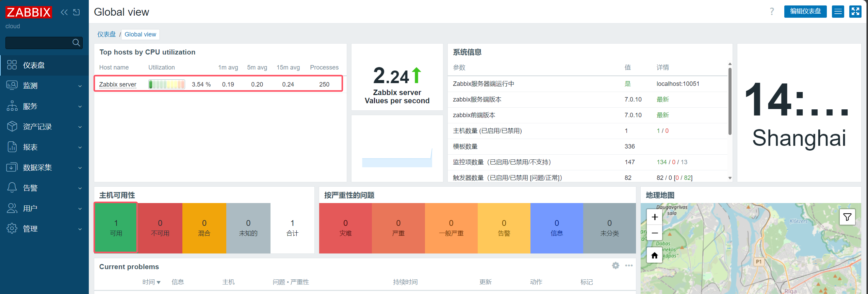Screen dimensions: 868x294
Task: Open the 报表 reports menu
Action: [x=44, y=147]
